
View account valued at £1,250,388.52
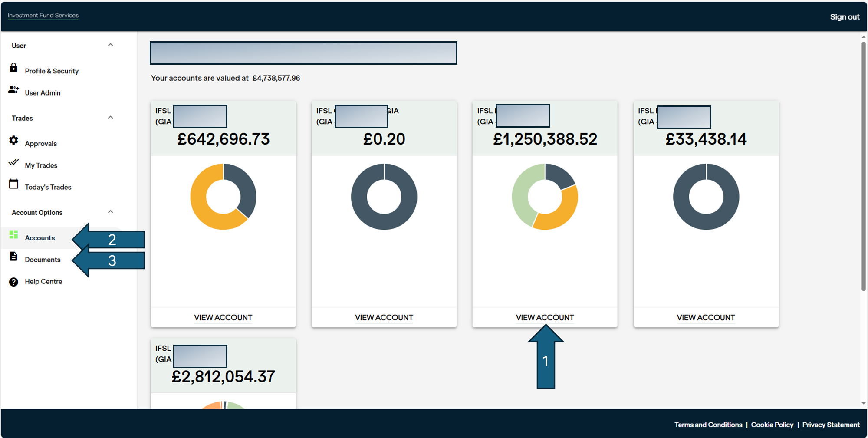point(545,317)
